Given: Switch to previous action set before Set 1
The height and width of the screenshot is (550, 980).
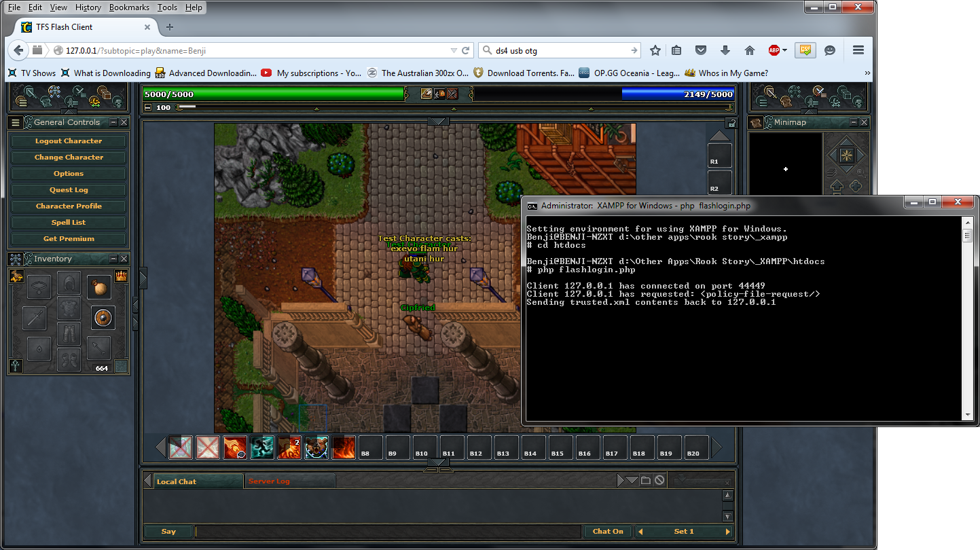Looking at the screenshot, I should click(x=640, y=532).
